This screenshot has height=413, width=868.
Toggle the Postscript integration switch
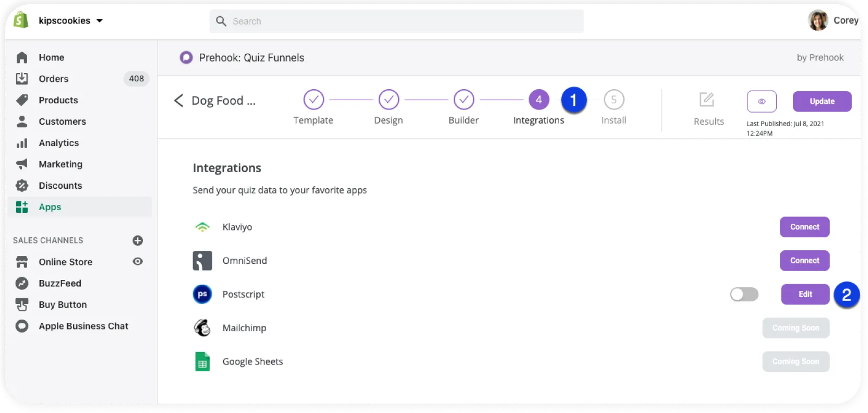(744, 294)
